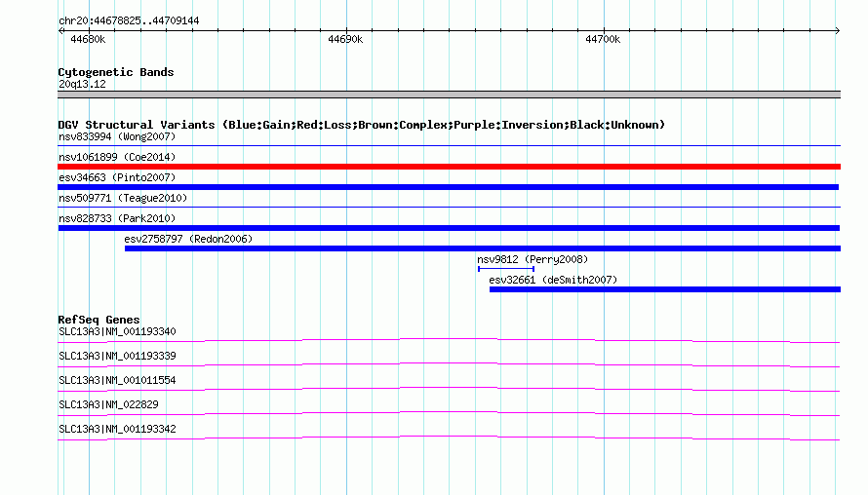Image resolution: width=868 pixels, height=495 pixels.
Task: Click the SLC13A3|NM_001193340 transcript label
Action: (117, 332)
